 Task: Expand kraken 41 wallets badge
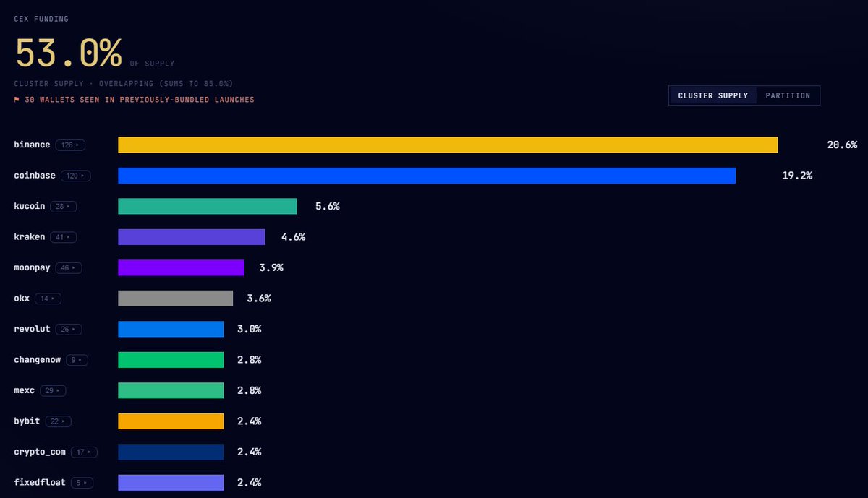point(64,237)
